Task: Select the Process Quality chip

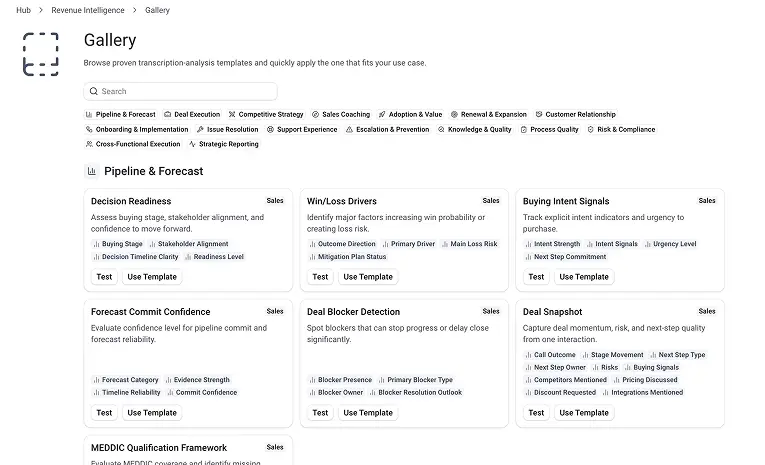Action: [549, 129]
